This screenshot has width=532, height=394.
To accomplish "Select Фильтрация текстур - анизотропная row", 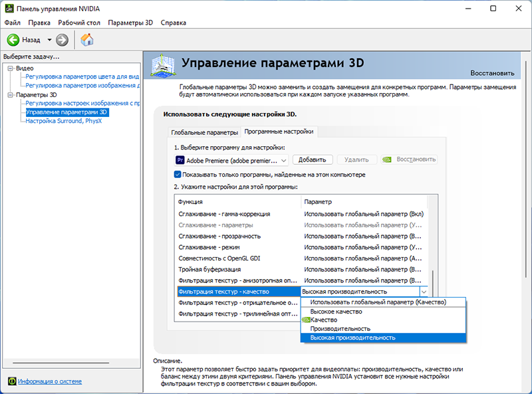I will [301, 280].
